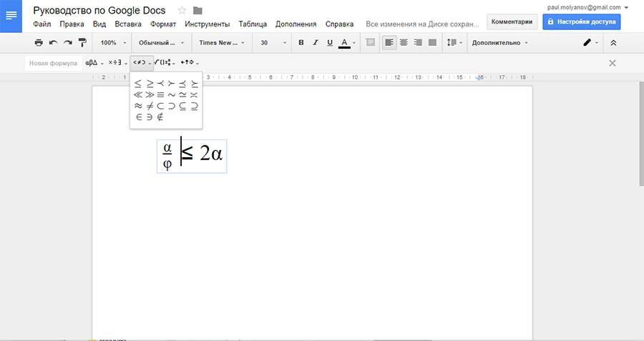This screenshot has width=644, height=341.
Task: Align text to the right
Action: coord(418,42)
